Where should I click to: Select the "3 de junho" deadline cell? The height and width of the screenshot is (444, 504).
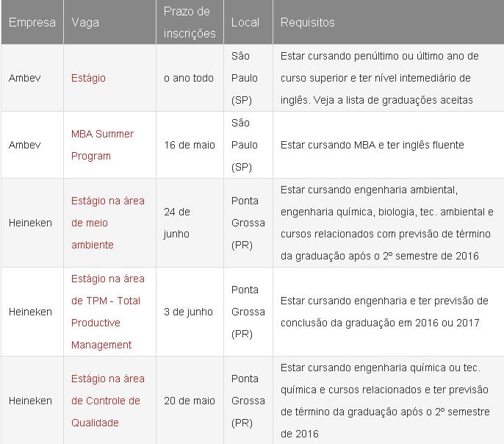(188, 312)
